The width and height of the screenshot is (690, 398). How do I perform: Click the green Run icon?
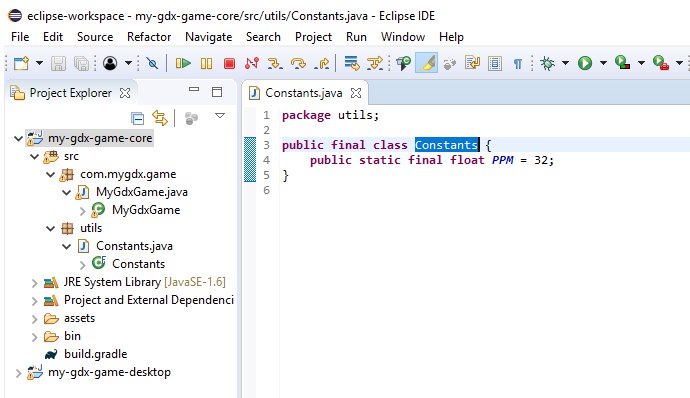(x=585, y=63)
